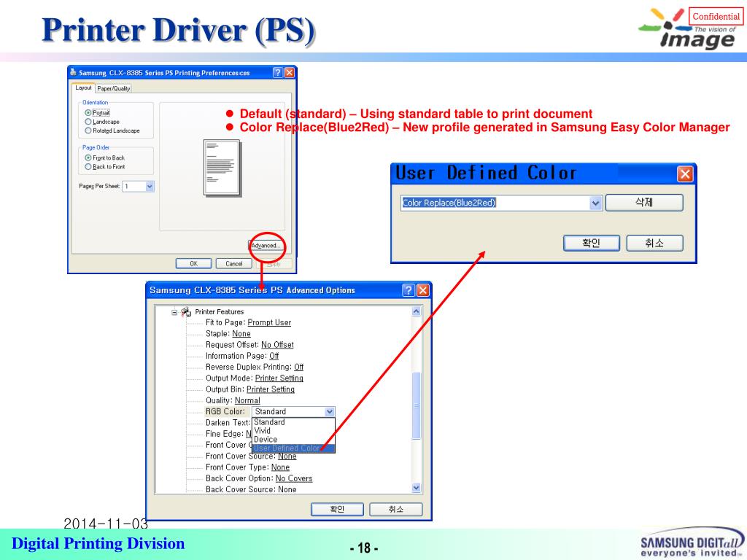The width and height of the screenshot is (747, 560).
Task: Choose Back to Front page order
Action: click(x=88, y=167)
